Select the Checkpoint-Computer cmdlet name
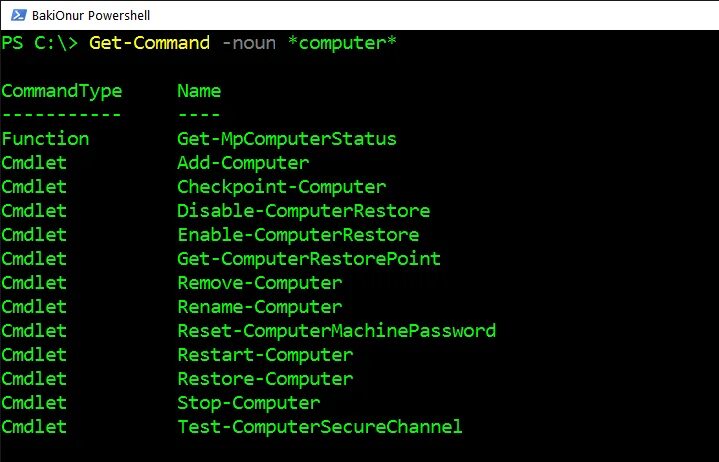This screenshot has height=462, width=719. point(281,187)
